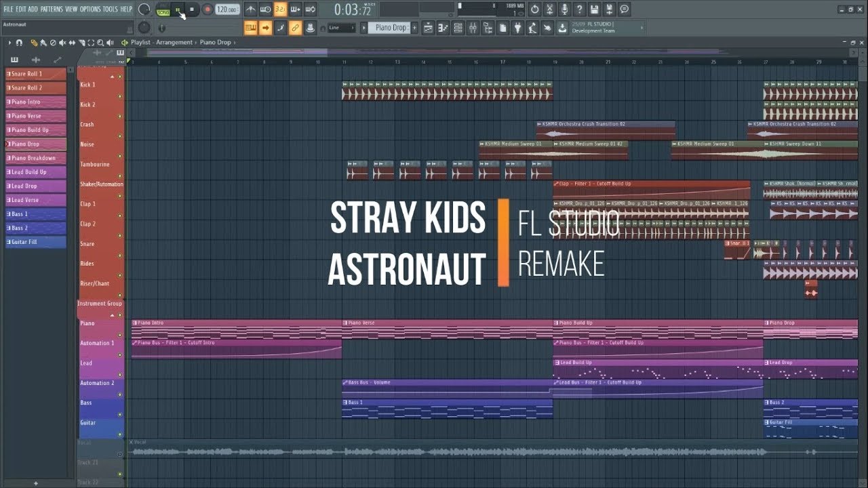Select the slip tool in playlist toolbar
The width and height of the screenshot is (868, 488).
click(x=72, y=42)
